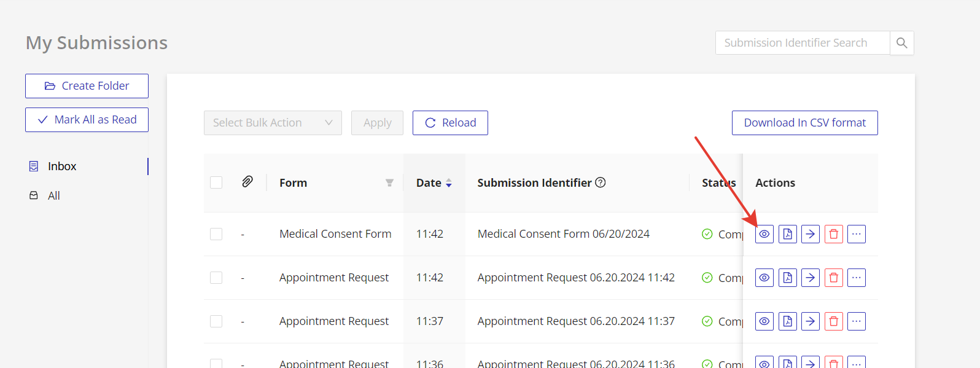Open the Select Bulk Action dropdown
The width and height of the screenshot is (980, 368).
pos(273,123)
